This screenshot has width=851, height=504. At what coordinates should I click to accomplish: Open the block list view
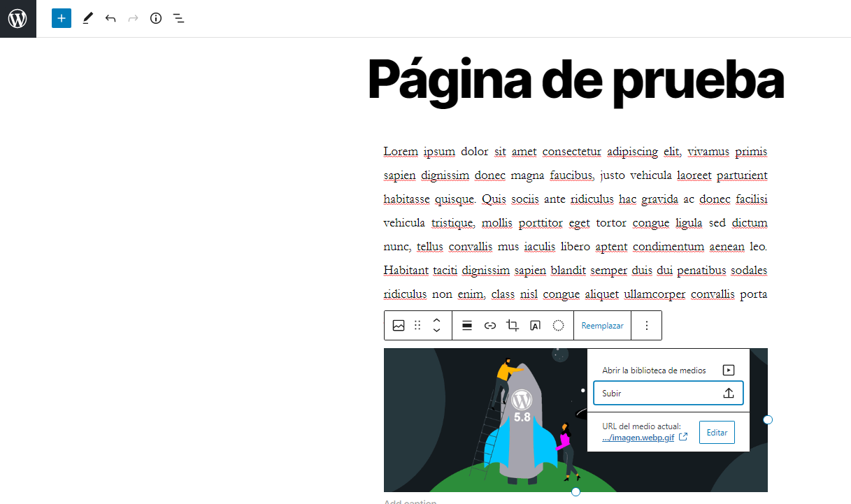(x=179, y=18)
